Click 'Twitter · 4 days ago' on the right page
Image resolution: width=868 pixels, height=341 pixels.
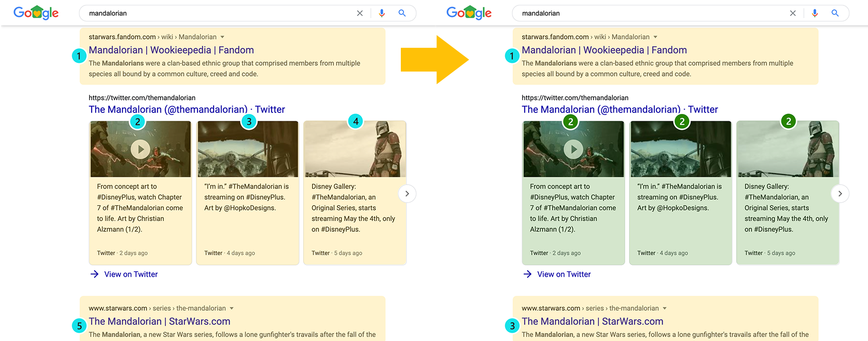(x=663, y=253)
